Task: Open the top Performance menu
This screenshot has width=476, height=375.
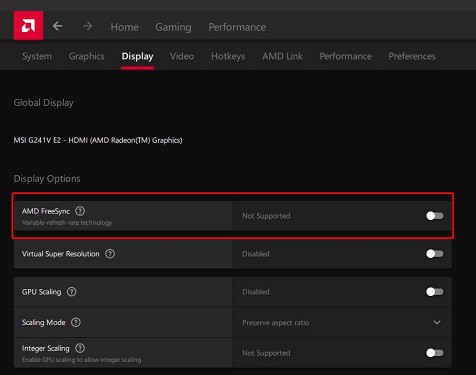Action: (237, 27)
